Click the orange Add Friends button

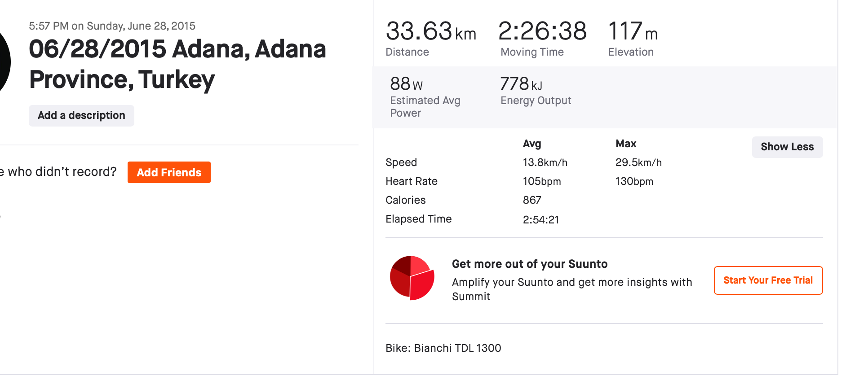click(169, 172)
